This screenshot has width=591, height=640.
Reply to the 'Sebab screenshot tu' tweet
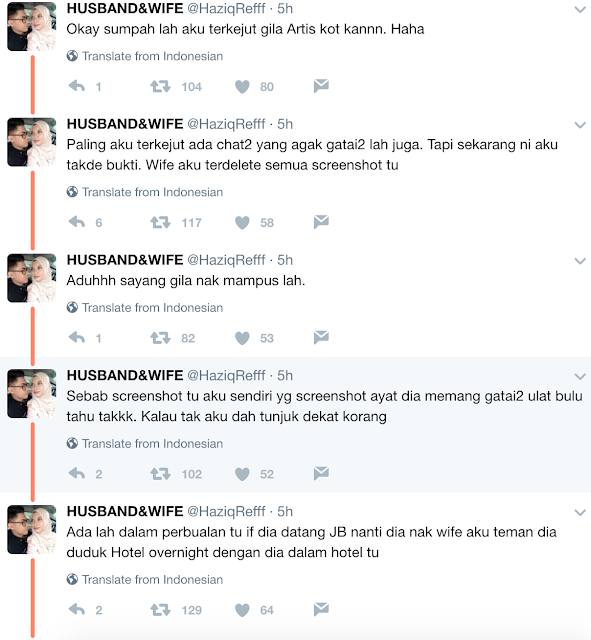tap(77, 473)
